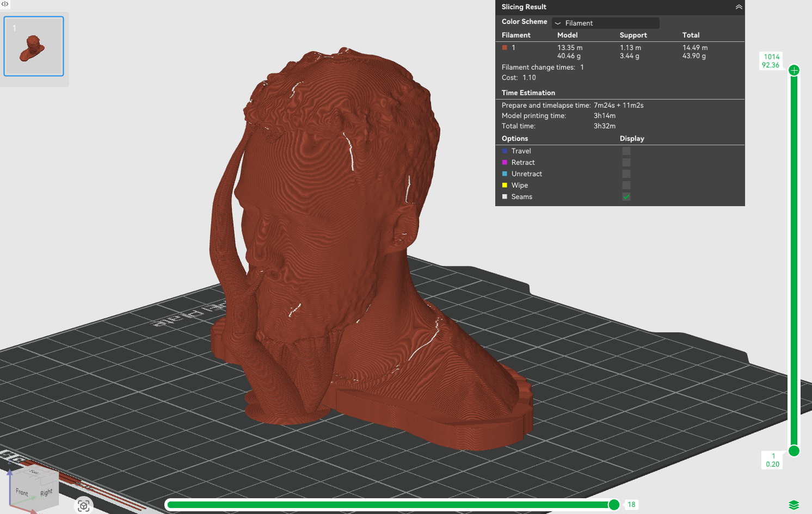The height and width of the screenshot is (514, 812).
Task: Click the sidebar toggle icon in top-left corner
Action: (5, 4)
